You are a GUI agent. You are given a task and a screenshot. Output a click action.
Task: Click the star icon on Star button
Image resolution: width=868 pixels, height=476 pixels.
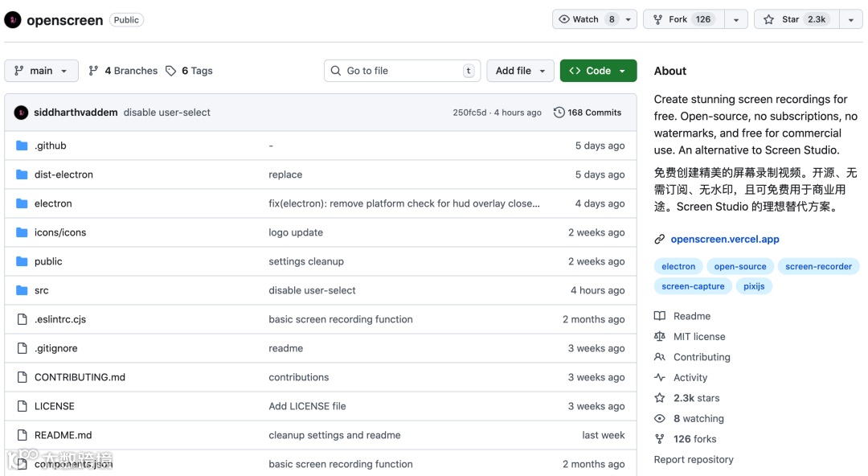pos(769,19)
